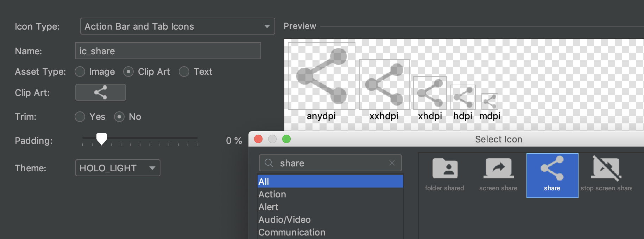Select the Image asset type radio
Image resolution: width=644 pixels, height=239 pixels.
pos(80,72)
